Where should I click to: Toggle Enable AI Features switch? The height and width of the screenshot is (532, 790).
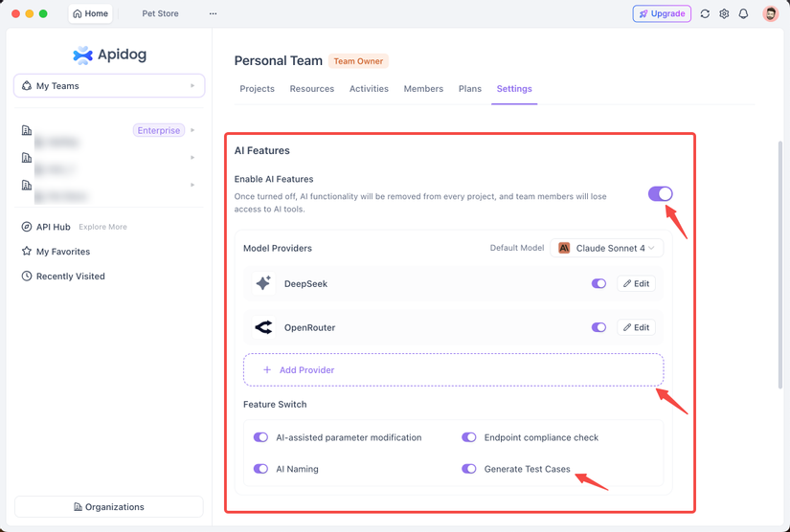pyautogui.click(x=660, y=194)
